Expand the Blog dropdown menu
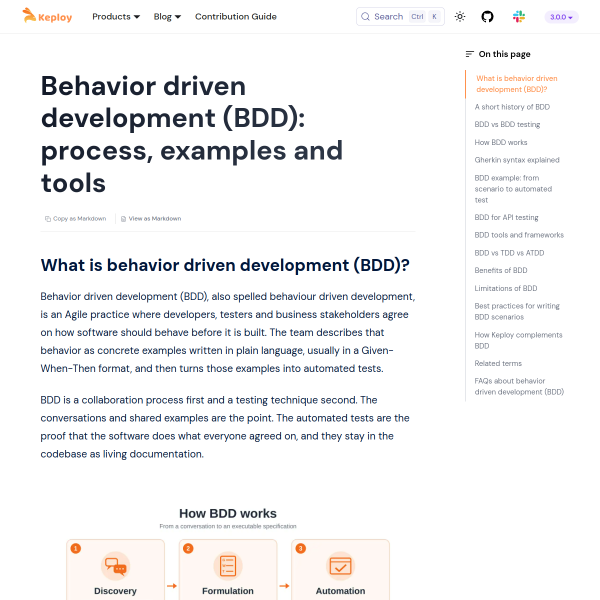Screen dimensions: 600x600 [x=167, y=16]
